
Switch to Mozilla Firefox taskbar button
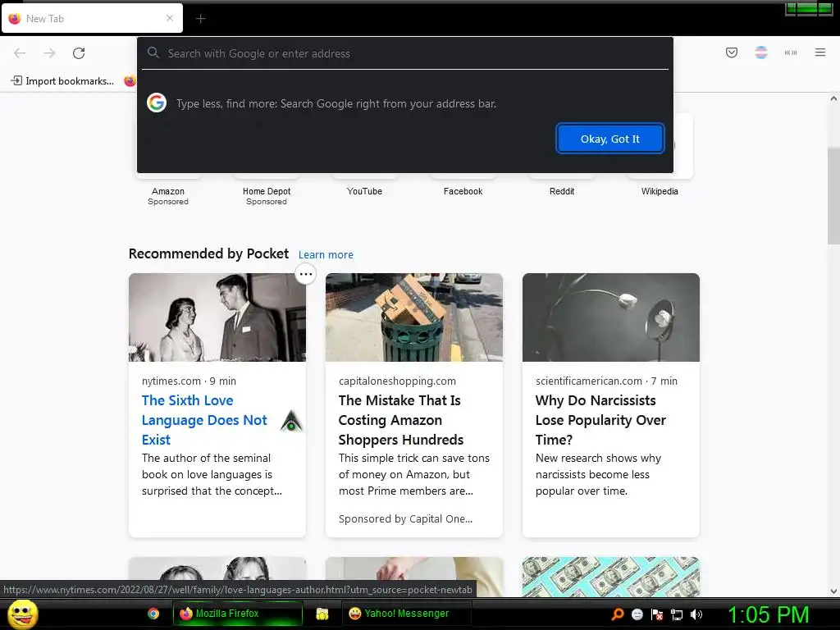point(238,614)
